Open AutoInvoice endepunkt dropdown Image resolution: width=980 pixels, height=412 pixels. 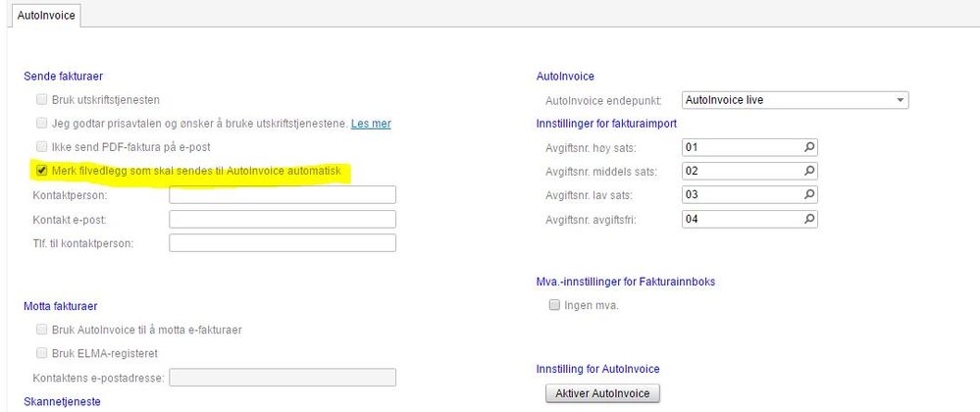(795, 100)
